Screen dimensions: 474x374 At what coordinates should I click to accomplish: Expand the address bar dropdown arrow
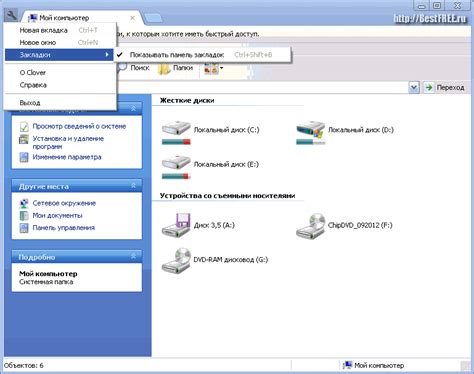(414, 88)
